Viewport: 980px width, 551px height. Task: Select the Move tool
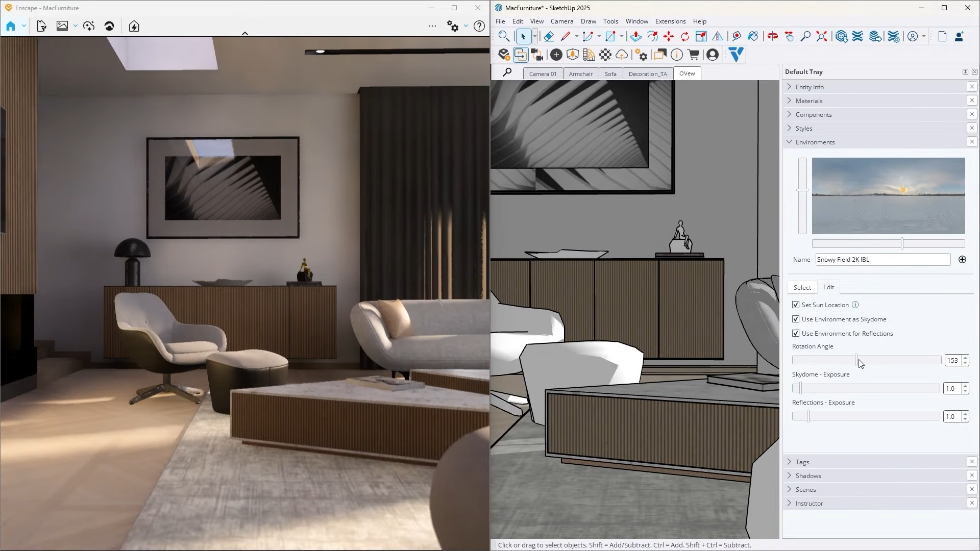669,36
